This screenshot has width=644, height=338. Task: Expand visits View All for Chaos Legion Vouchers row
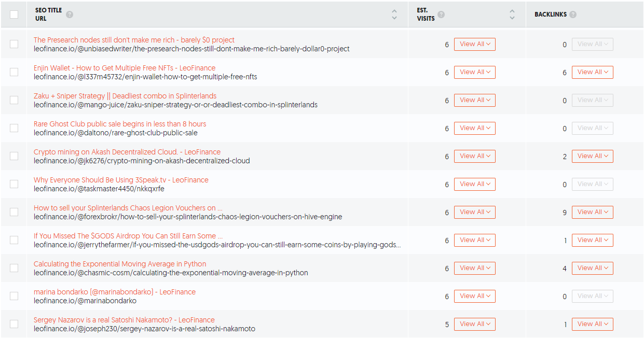[475, 212]
